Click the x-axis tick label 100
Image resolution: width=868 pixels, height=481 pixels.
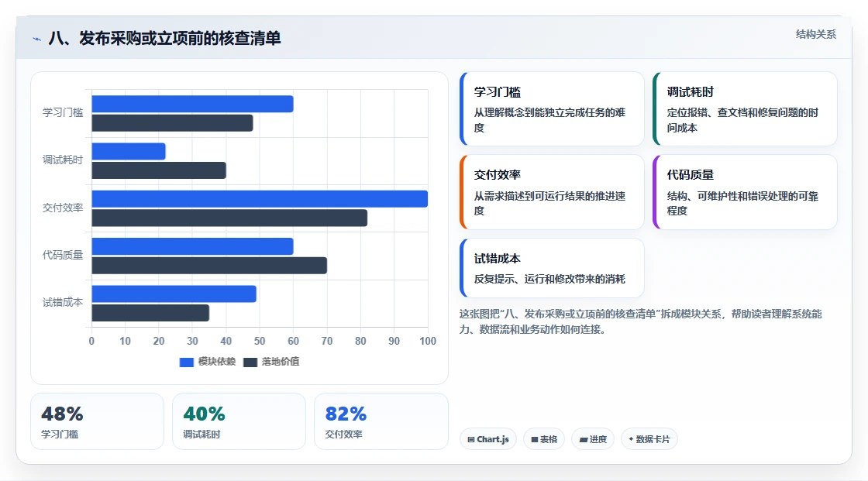tap(427, 341)
